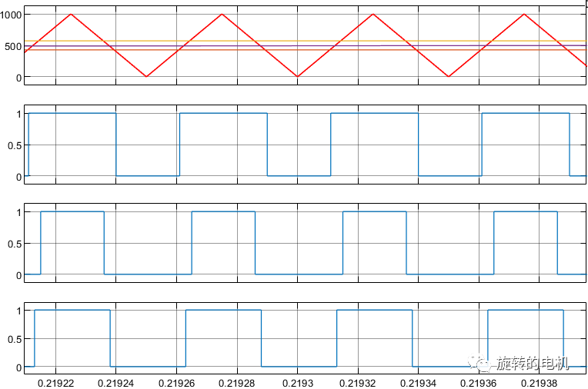588x389 pixels.
Task: Click the 0.21934 x-axis tick label
Action: (x=418, y=383)
